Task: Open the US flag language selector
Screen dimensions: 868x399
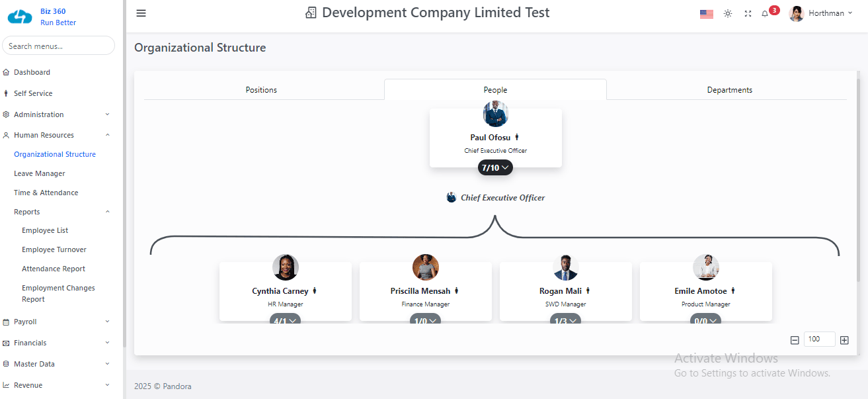Action: [x=707, y=13]
